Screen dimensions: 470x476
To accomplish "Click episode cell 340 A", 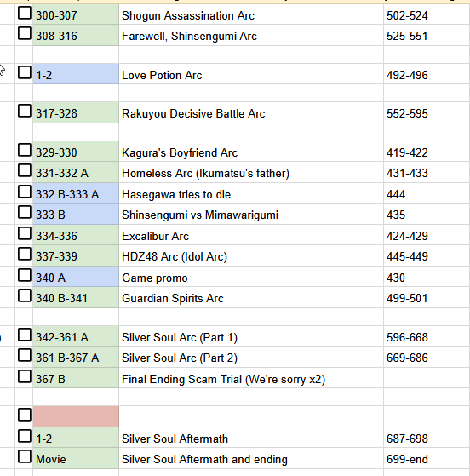I will click(76, 277).
